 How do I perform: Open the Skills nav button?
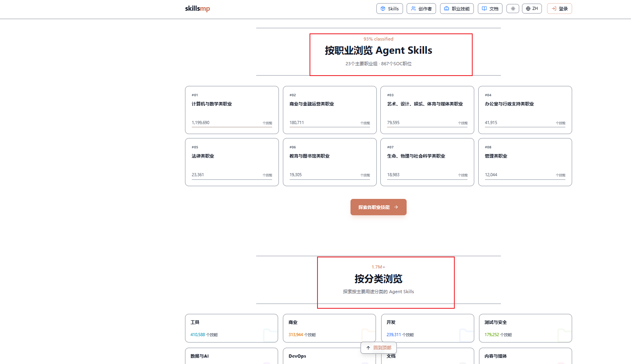390,8
